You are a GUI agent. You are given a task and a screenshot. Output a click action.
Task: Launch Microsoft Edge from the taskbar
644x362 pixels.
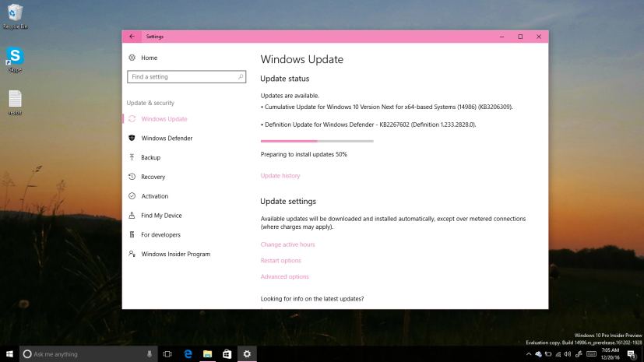pos(188,353)
